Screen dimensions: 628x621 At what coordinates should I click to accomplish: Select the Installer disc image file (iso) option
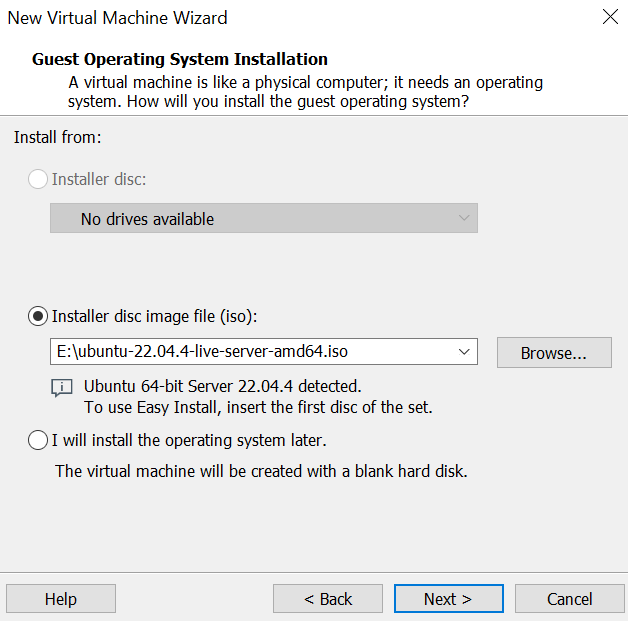point(38,316)
